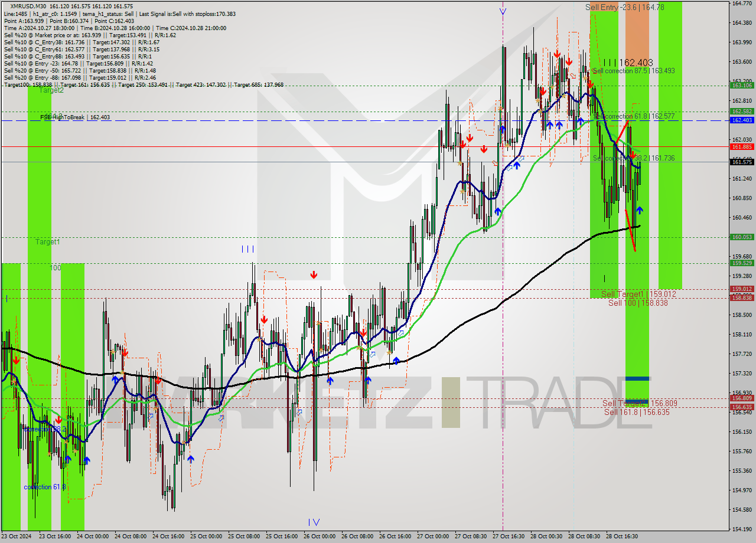
Task: Click the '23 Oct 16:00' time label
Action: pyautogui.click(x=54, y=537)
